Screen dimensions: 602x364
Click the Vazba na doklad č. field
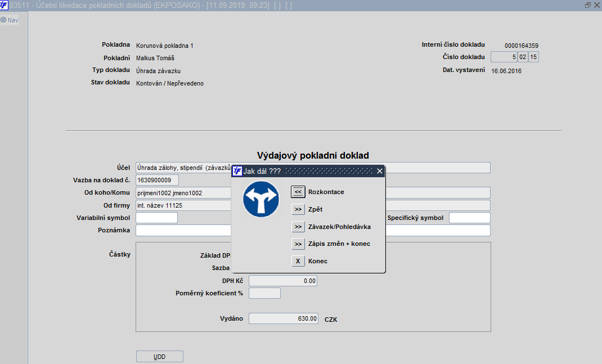click(x=157, y=180)
